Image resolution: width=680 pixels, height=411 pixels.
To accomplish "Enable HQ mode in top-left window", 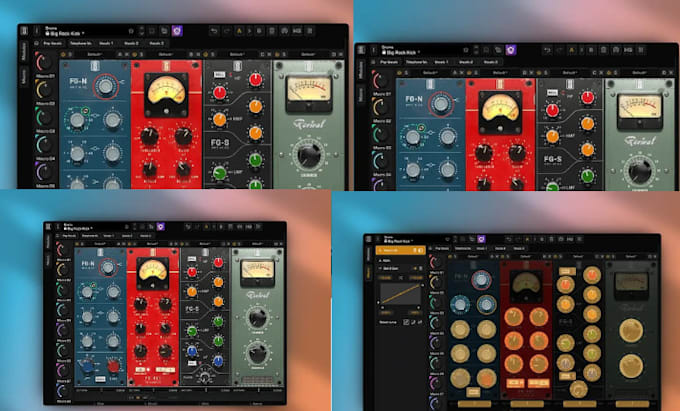I will click(x=297, y=31).
